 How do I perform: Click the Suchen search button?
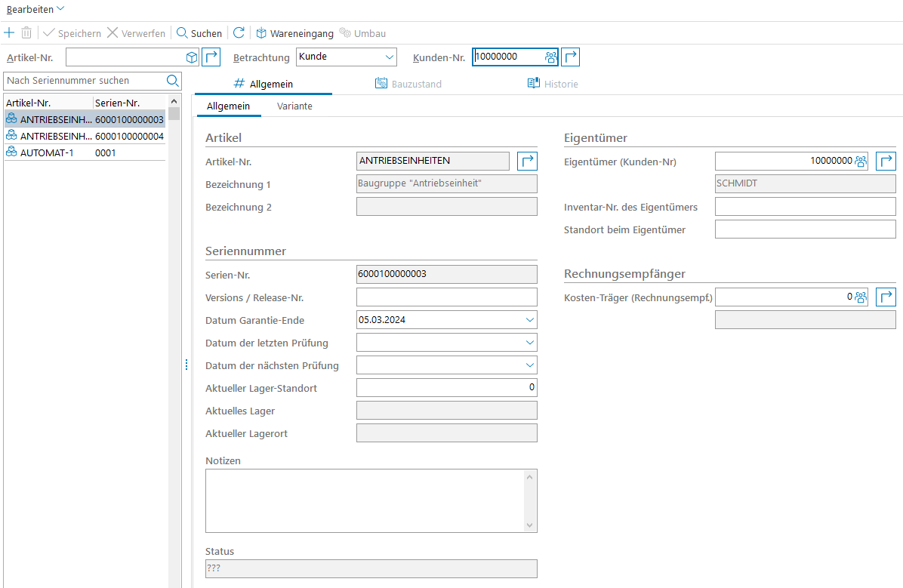tap(199, 33)
